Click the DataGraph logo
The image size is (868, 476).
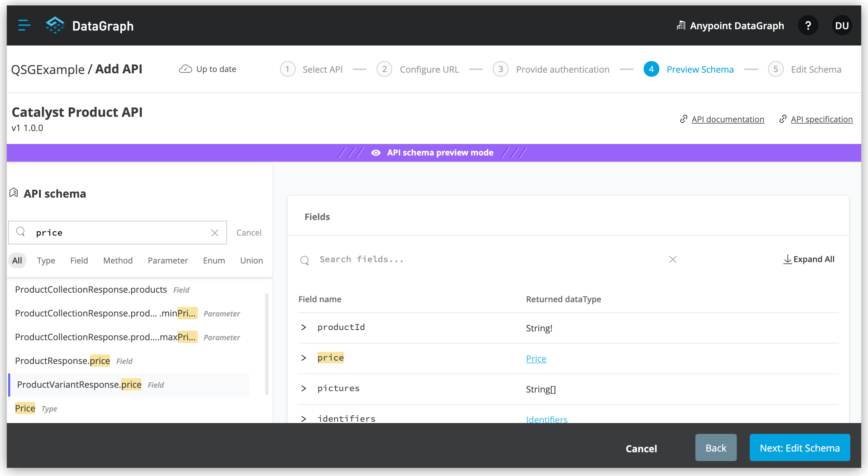(55, 25)
